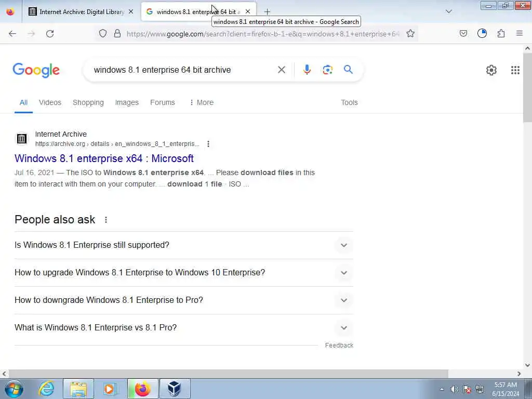Open volume speaker icon in system tray
Screen dimensions: 532x399
tap(454, 389)
